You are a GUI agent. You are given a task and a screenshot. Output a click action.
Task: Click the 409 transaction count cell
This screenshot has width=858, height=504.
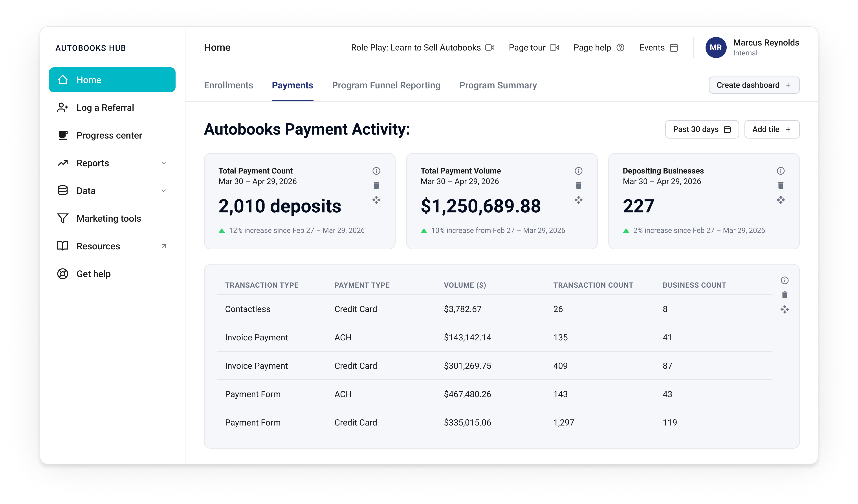click(560, 365)
